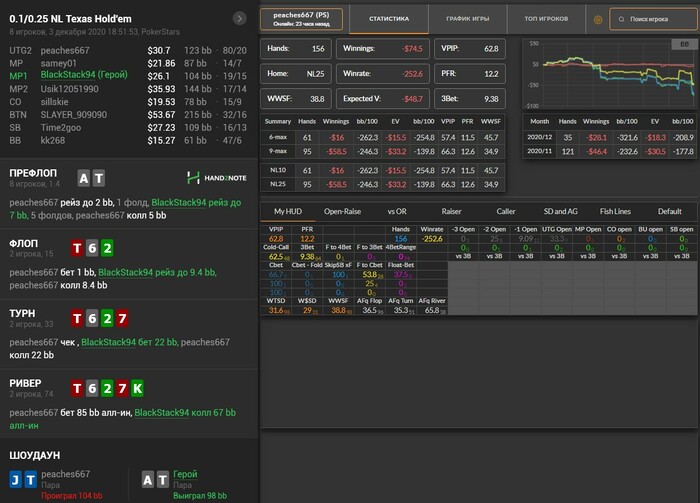
Task: Open the Hand2Note logo link
Action: click(x=217, y=178)
